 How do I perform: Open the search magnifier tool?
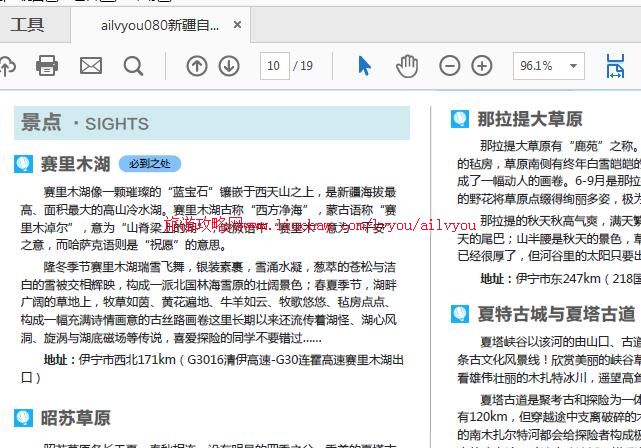(133, 66)
